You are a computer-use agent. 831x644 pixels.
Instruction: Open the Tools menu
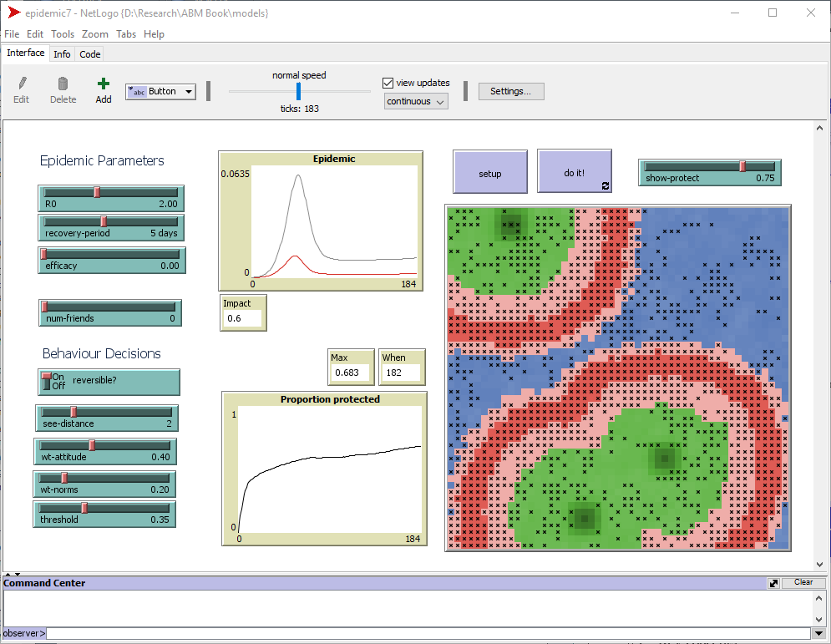tap(63, 34)
